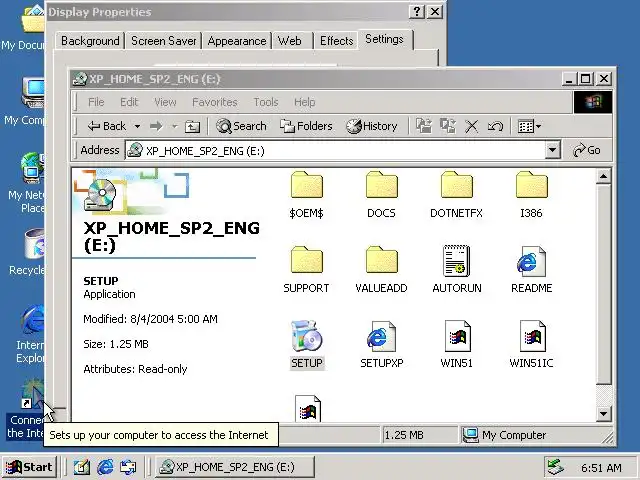The image size is (640, 480).
Task: Select the SETUPXP file icon
Action: pyautogui.click(x=381, y=336)
